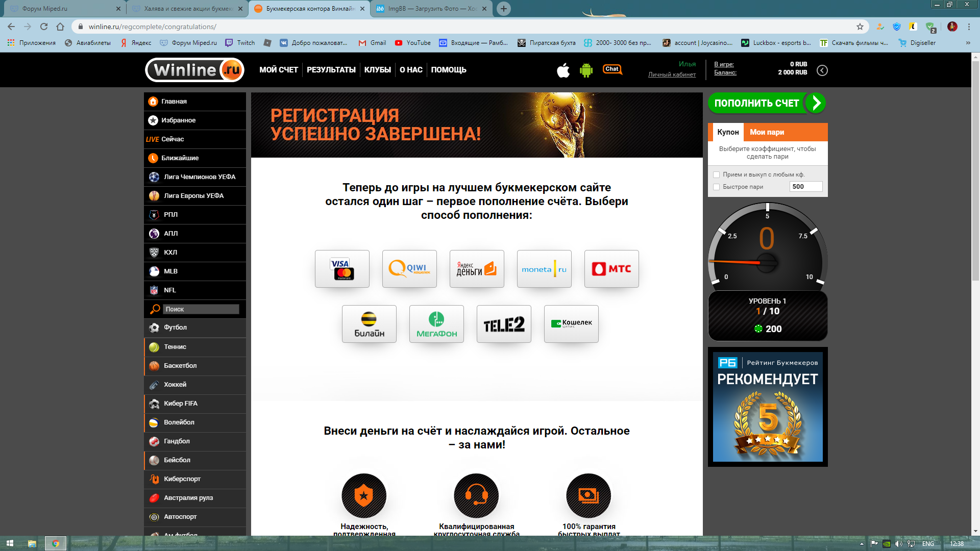Open LIVE 'Сейчас' section
This screenshot has height=551, width=980.
coord(195,139)
